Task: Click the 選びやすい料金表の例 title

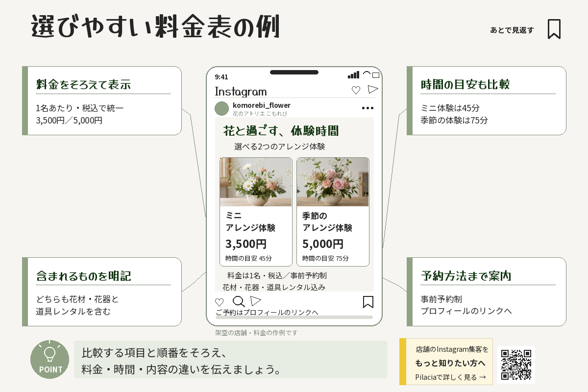Action: coord(155,26)
